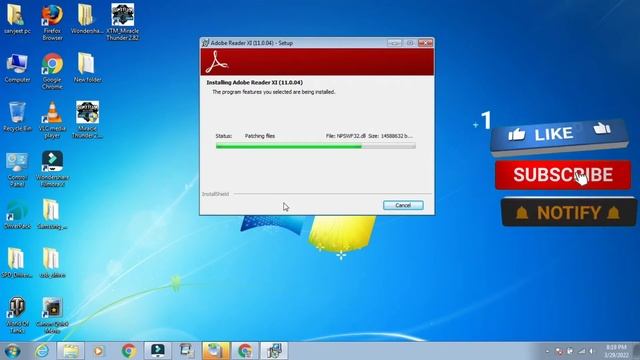This screenshot has width=640, height=360.
Task: Open the sanjeet pc folder on desktop
Action: click(x=17, y=19)
